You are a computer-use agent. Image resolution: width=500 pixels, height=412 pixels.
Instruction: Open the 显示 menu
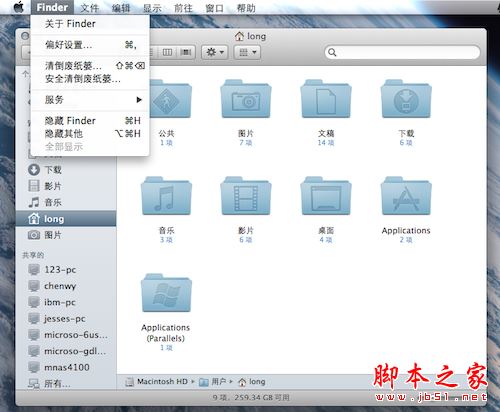[x=152, y=8]
